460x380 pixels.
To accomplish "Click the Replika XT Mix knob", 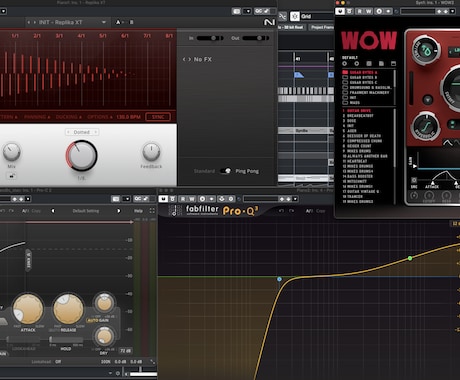I will (12, 152).
